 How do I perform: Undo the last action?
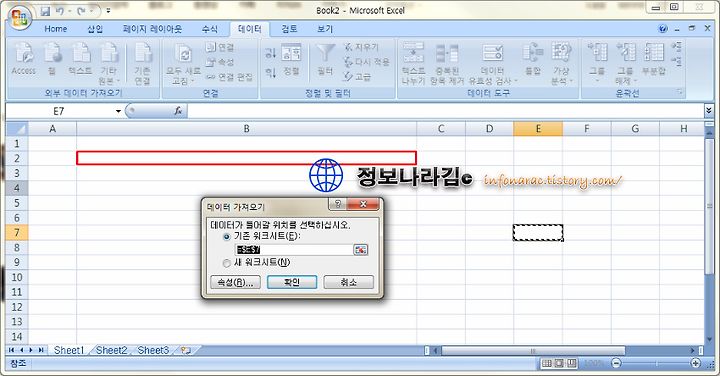click(59, 11)
